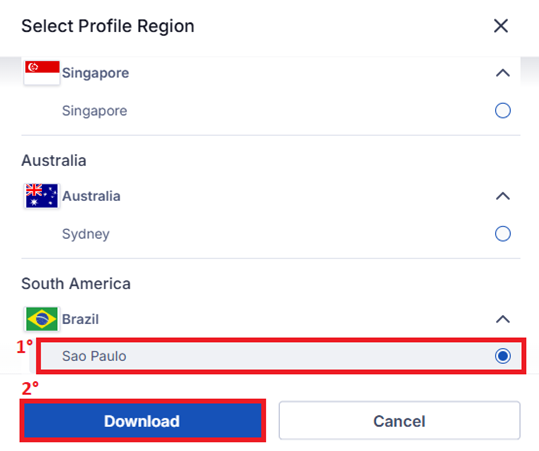
Task: Click the Brazil flag icon
Action: tap(42, 319)
